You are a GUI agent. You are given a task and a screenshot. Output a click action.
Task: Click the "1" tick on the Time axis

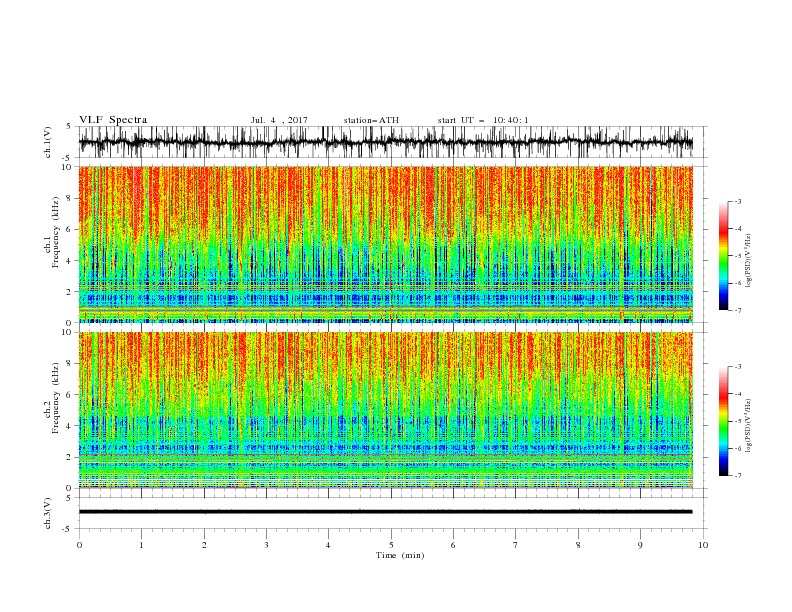141,545
